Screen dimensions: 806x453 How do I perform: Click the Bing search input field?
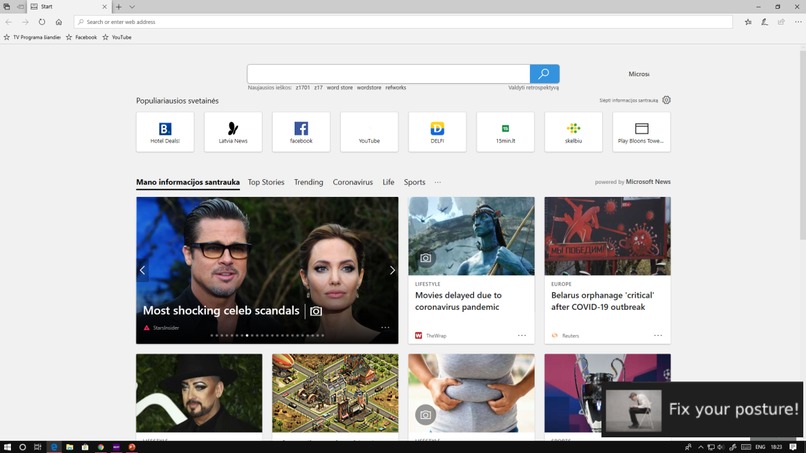tap(389, 74)
